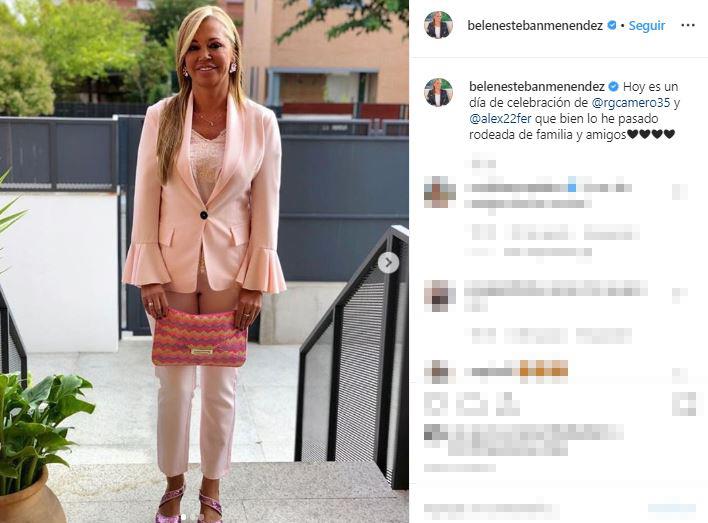This screenshot has width=708, height=523.
Task: Click the blurred blue publish button
Action: click(672, 509)
